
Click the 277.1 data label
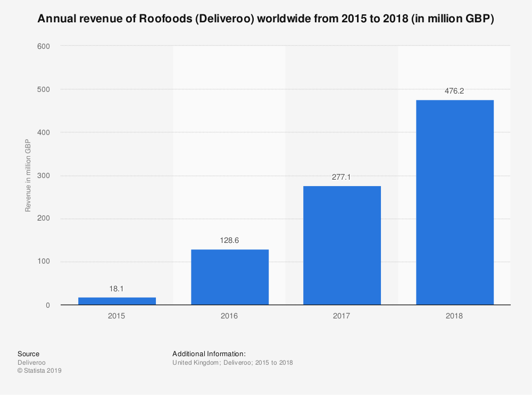point(342,177)
